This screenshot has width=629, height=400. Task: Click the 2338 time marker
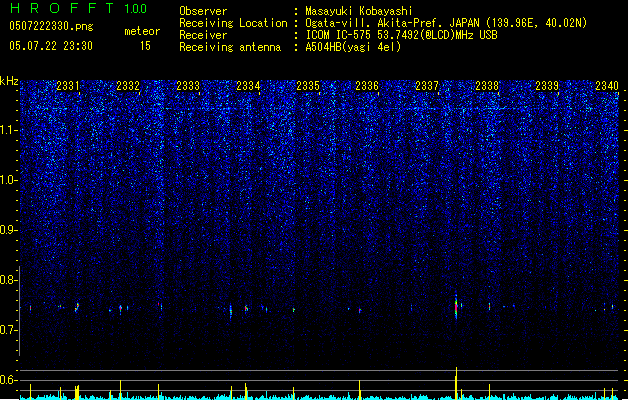487,85
